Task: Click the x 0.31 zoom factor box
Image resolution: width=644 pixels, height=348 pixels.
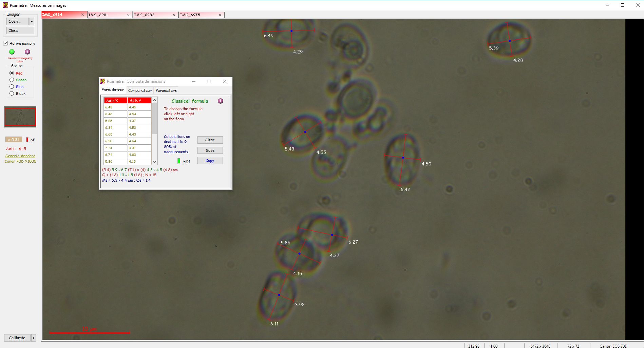Action: [14, 140]
